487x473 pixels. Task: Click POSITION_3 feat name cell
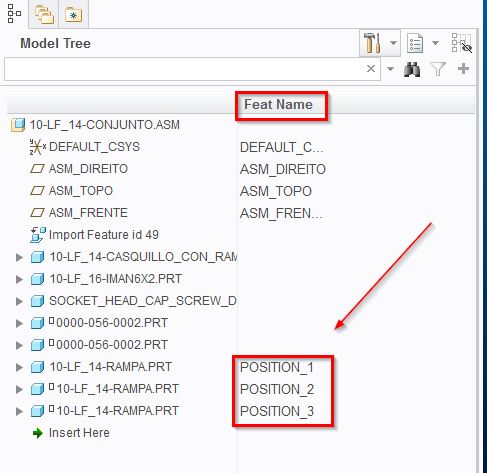click(x=277, y=411)
